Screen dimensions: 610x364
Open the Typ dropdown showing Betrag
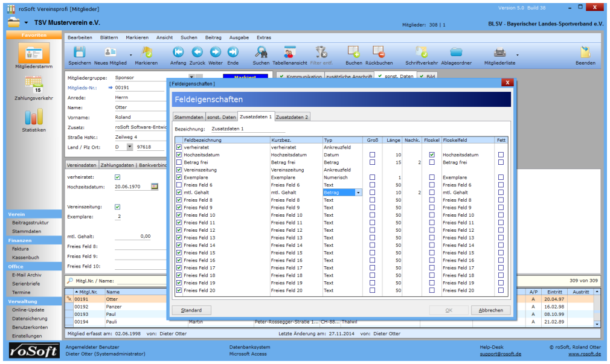[359, 193]
